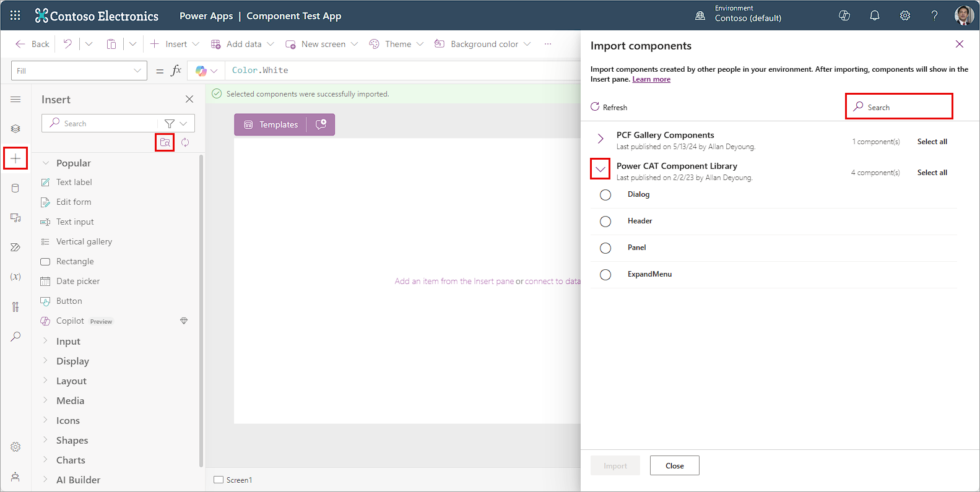Open the Variables (x) icon
The image size is (980, 492).
[x=15, y=277]
